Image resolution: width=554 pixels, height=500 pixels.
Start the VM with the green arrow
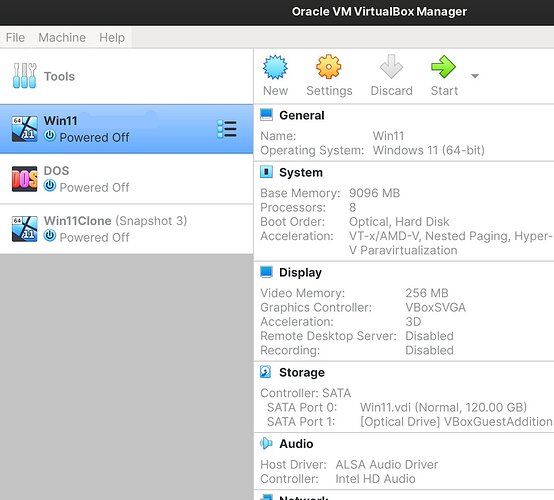pos(443,66)
